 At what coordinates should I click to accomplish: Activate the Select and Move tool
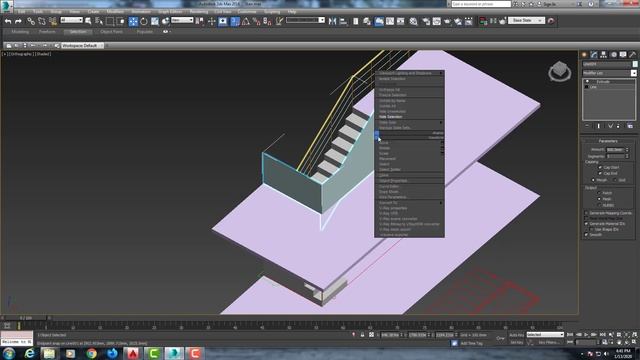tap(133, 21)
